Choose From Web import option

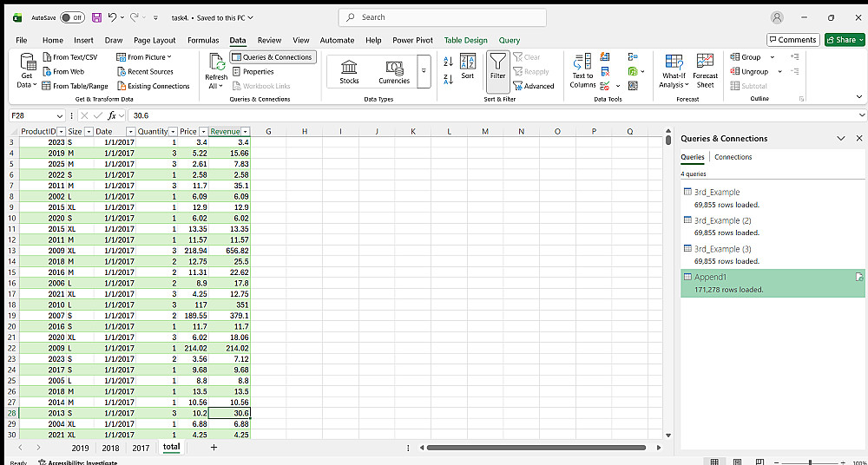click(63, 71)
